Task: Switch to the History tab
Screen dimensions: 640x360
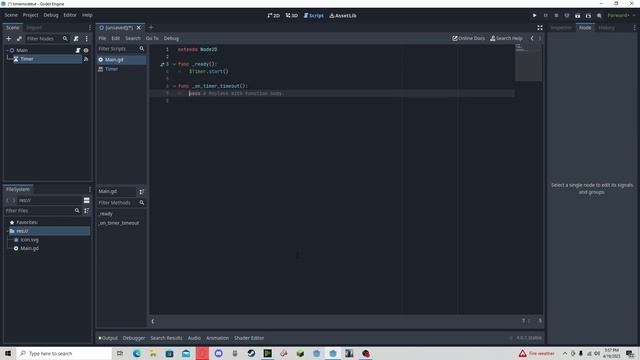Action: coord(607,28)
